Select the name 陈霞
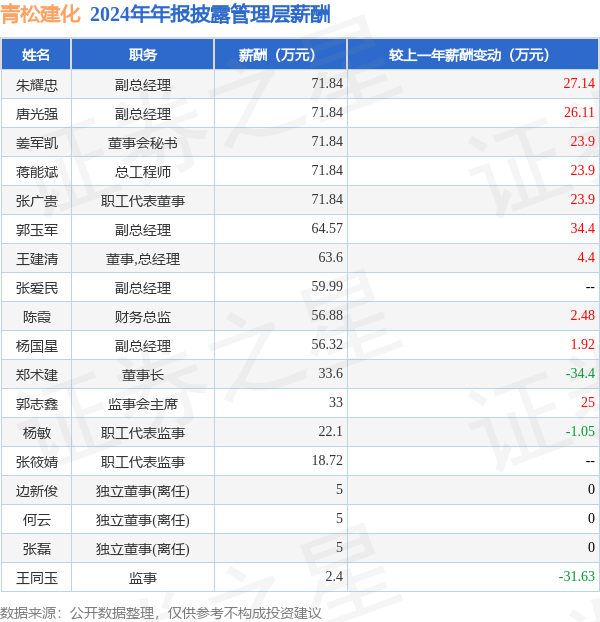The height and width of the screenshot is (622, 600). click(x=36, y=317)
